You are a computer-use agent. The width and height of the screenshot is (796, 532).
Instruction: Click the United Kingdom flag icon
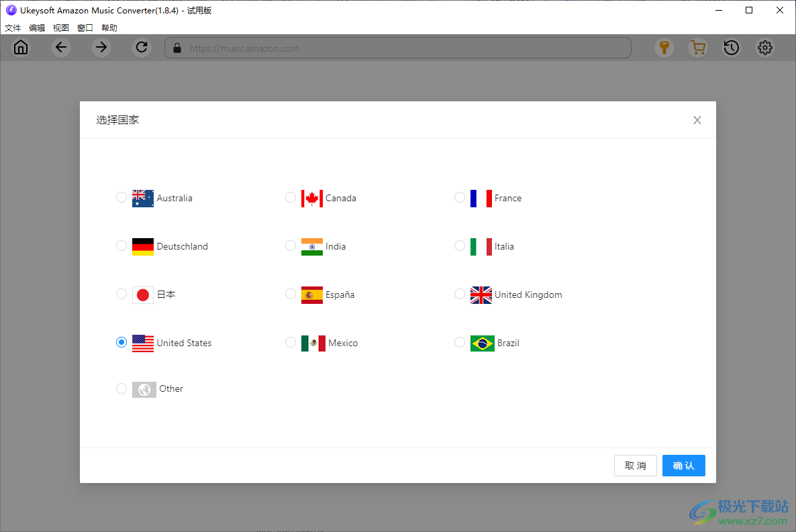[481, 295]
